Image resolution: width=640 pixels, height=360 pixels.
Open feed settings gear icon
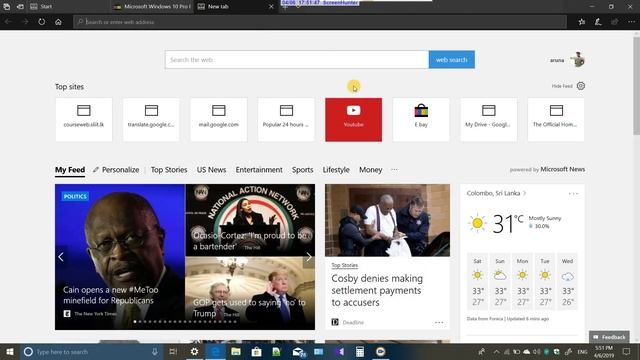(581, 86)
